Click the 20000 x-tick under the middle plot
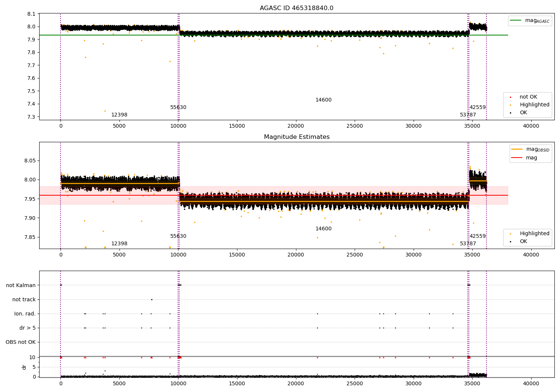This screenshot has width=560, height=392. click(296, 255)
